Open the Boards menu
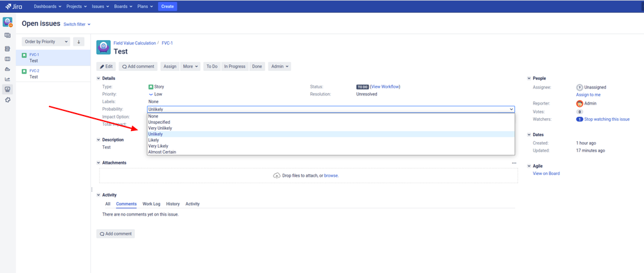Image resolution: width=644 pixels, height=273 pixels. [123, 6]
